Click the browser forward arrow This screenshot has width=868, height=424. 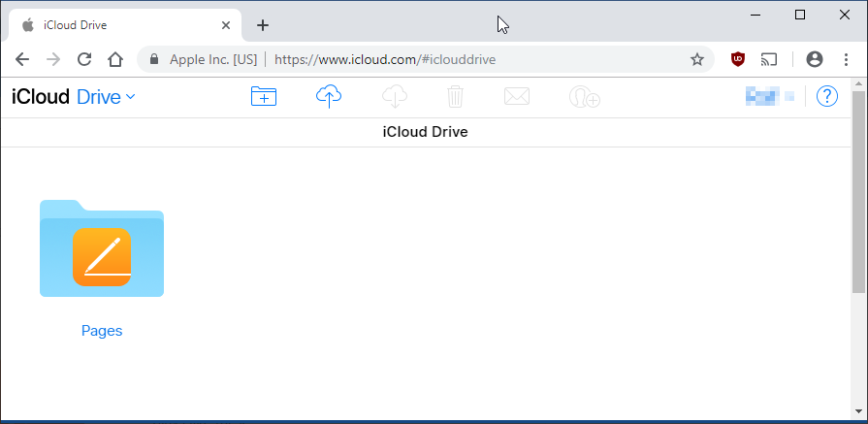pyautogui.click(x=53, y=59)
